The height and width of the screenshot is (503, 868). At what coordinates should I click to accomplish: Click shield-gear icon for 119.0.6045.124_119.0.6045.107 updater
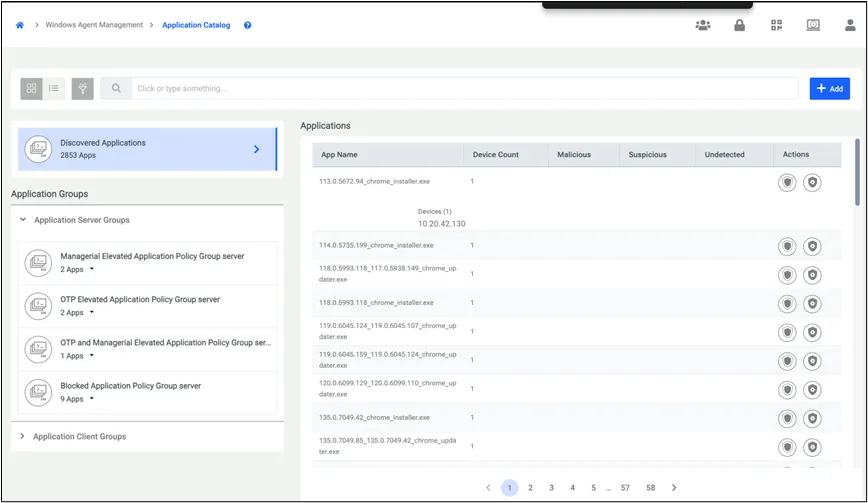click(x=812, y=333)
